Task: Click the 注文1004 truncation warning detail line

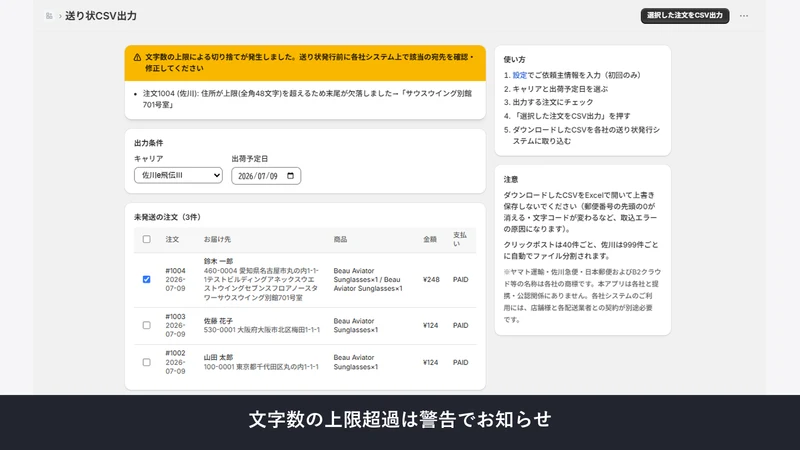Action: (307, 99)
